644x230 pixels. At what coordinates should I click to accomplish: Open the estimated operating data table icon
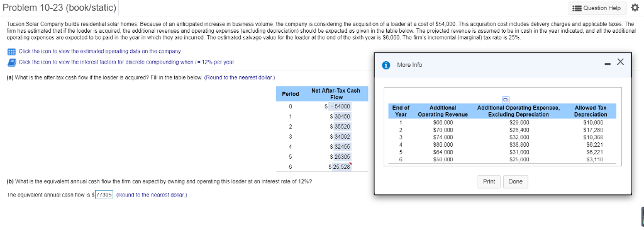[x=11, y=52]
